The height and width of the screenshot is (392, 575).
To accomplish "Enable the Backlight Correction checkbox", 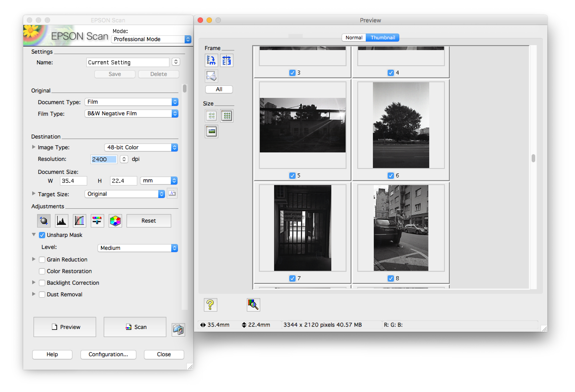I will point(42,283).
